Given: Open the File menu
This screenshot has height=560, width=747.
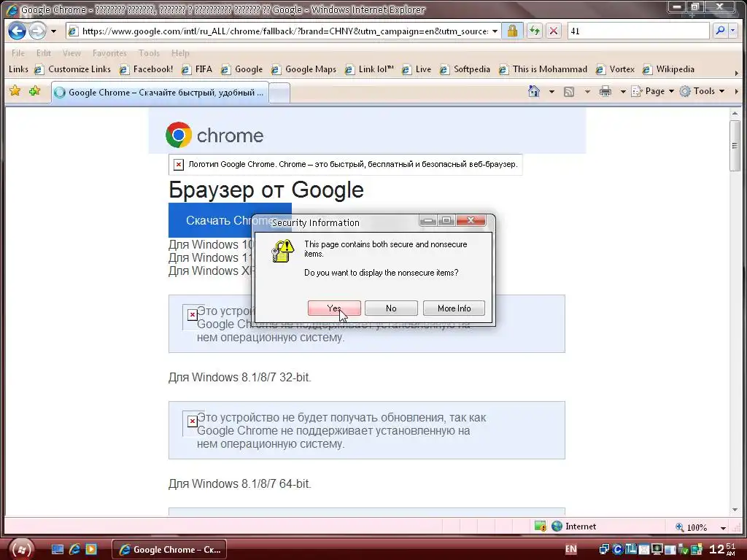Looking at the screenshot, I should 18,52.
